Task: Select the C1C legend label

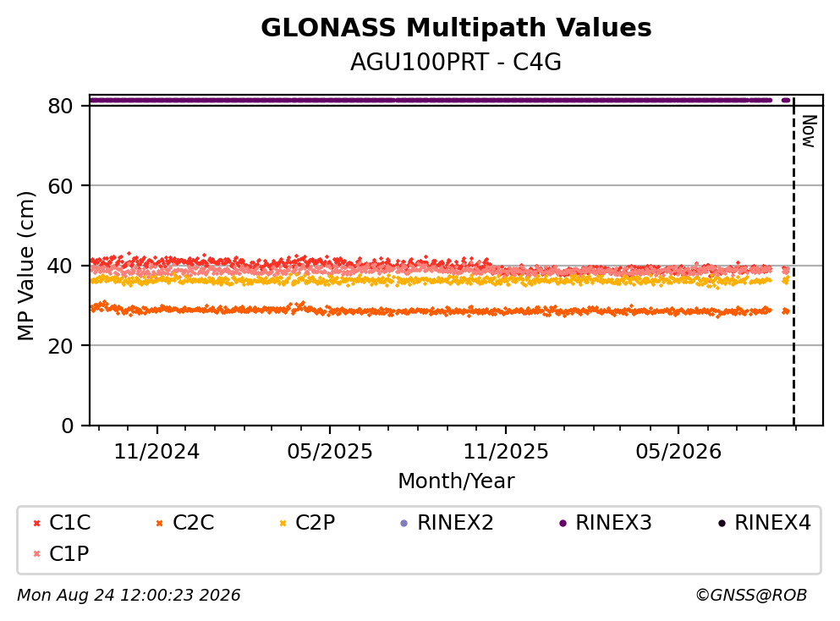Action: click(x=70, y=523)
